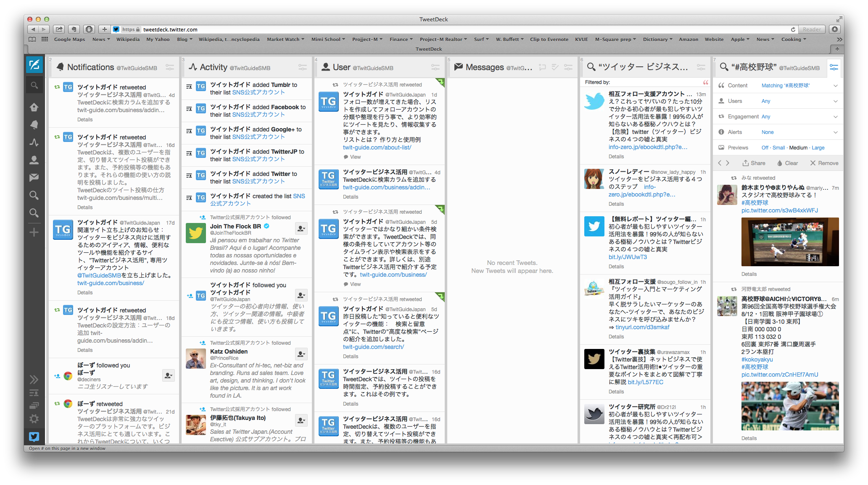The width and height of the screenshot is (868, 485).
Task: Expand the Content filter dropdown
Action: [x=835, y=86]
